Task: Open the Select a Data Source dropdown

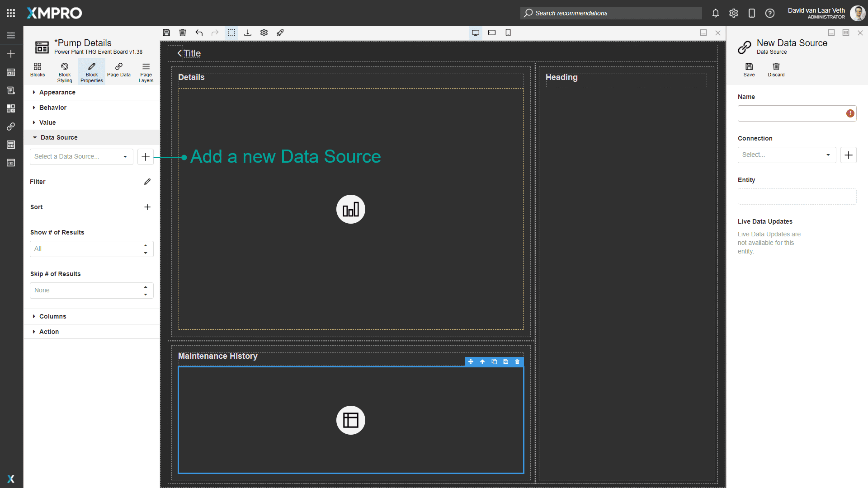Action: click(81, 157)
